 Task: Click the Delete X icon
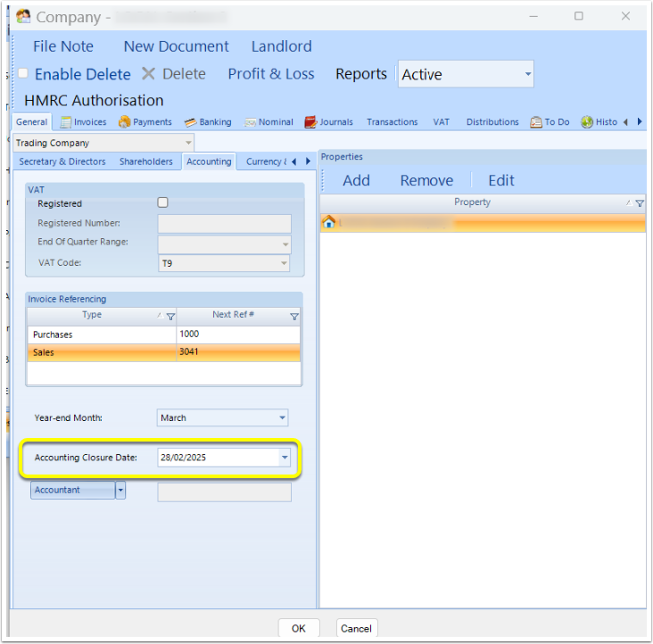pos(148,74)
